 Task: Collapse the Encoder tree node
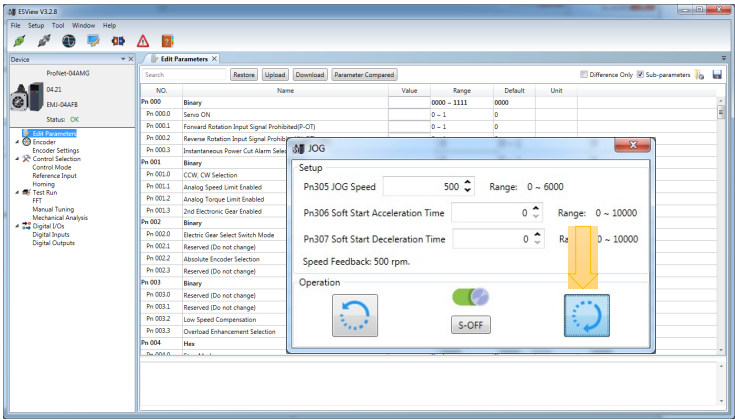click(x=17, y=142)
